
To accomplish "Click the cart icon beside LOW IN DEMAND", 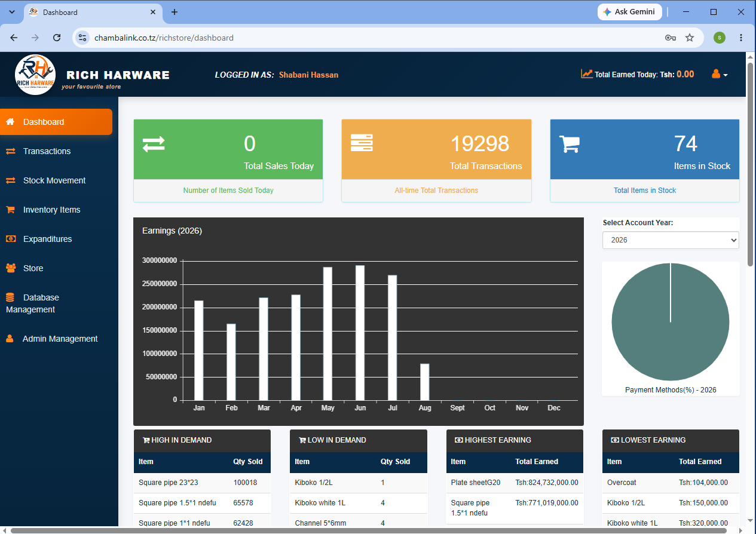I will coord(302,440).
